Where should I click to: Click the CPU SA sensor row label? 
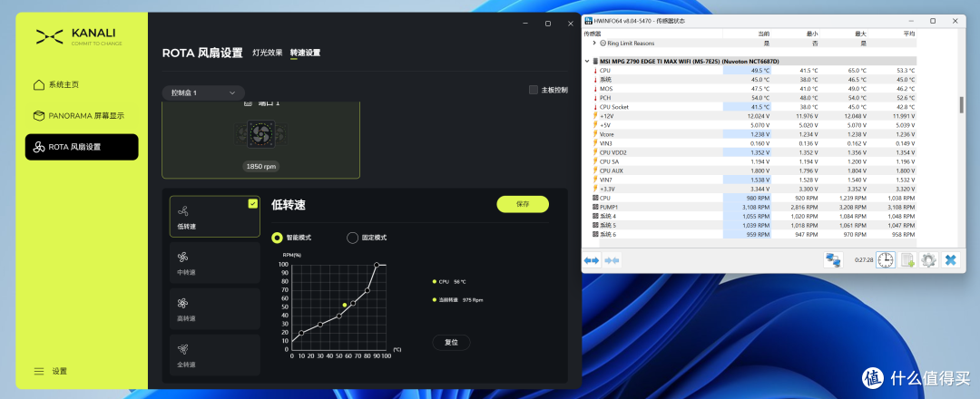(609, 161)
